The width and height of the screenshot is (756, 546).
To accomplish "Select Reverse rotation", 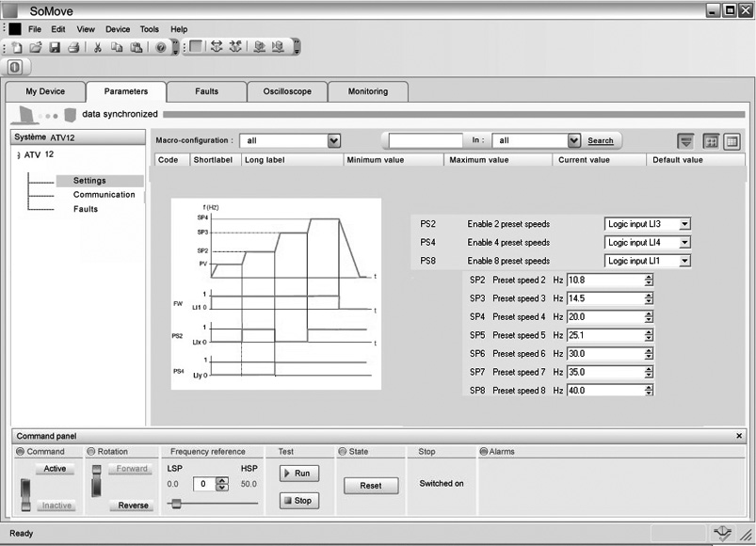I will 133,505.
